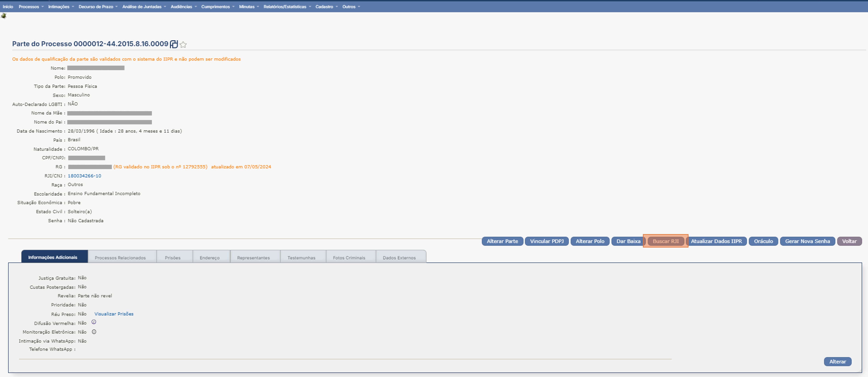Click the small bug icon below Início
Viewport: 868px width, 377px height.
click(x=4, y=16)
